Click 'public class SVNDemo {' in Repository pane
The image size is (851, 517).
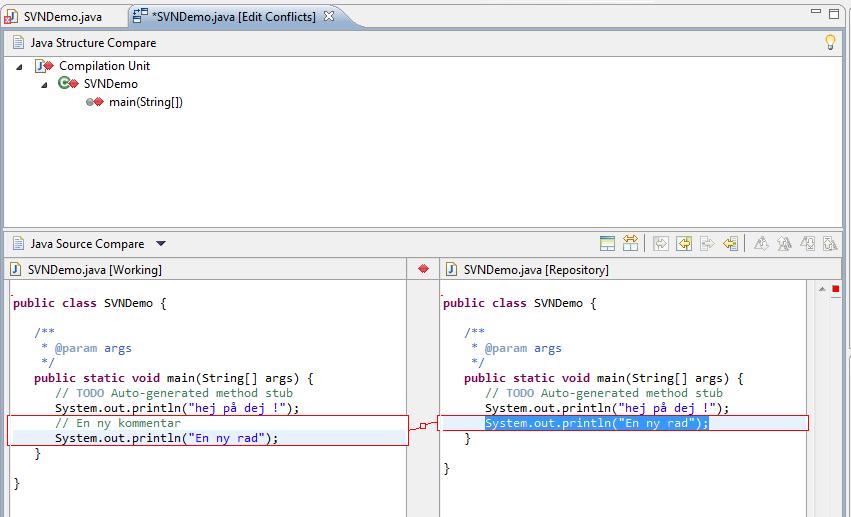(x=519, y=303)
